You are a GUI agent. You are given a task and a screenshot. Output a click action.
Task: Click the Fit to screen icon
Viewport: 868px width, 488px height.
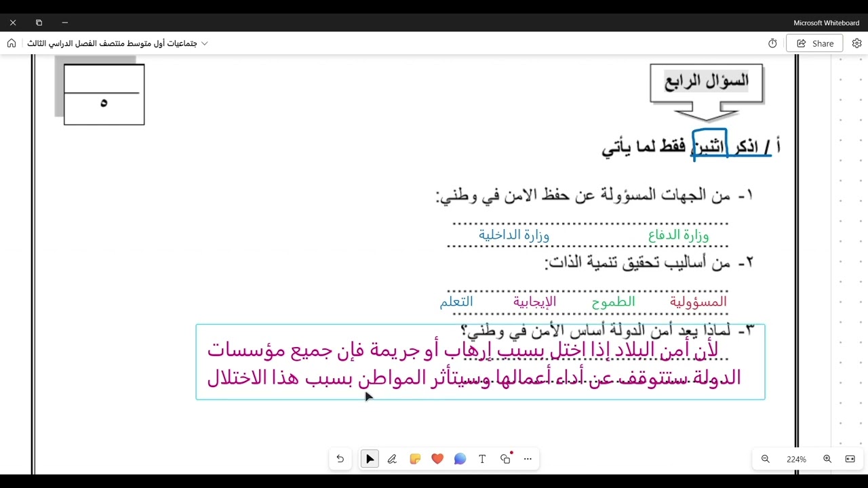[850, 459]
